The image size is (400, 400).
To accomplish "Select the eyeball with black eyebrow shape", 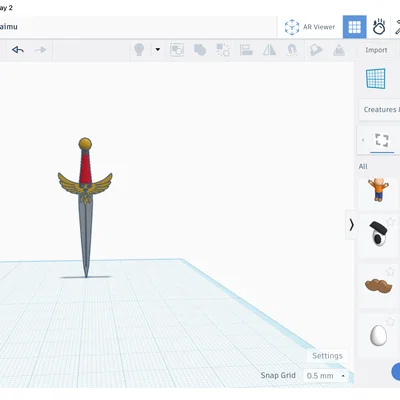I will pos(378,234).
